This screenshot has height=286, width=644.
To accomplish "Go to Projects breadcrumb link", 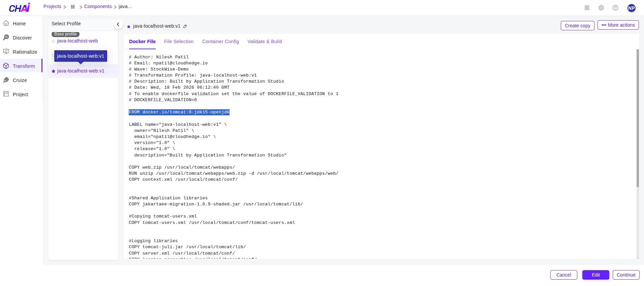I will 52,6.
